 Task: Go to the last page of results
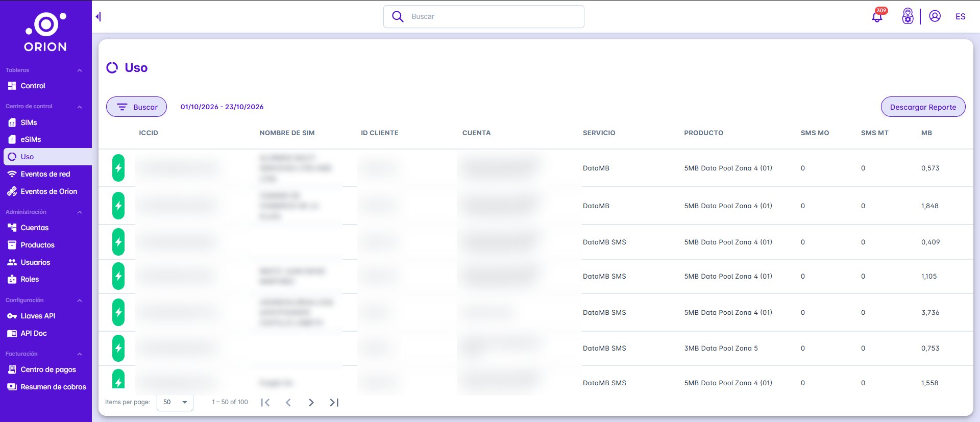coord(334,403)
